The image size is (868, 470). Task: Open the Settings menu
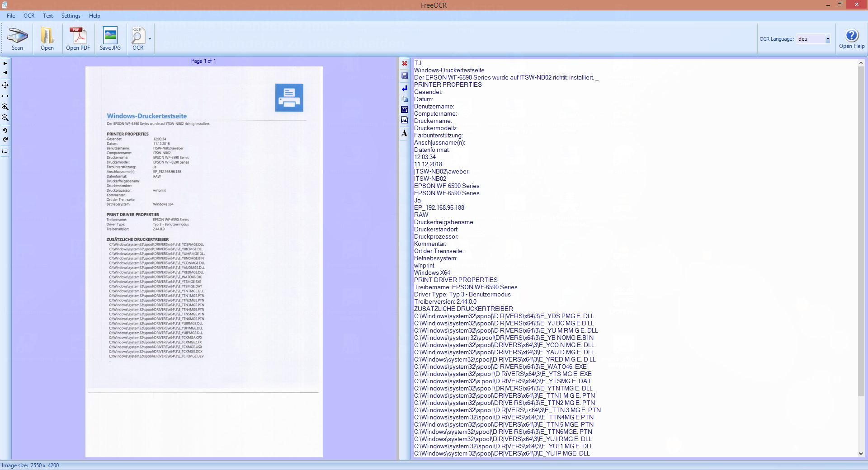[71, 16]
